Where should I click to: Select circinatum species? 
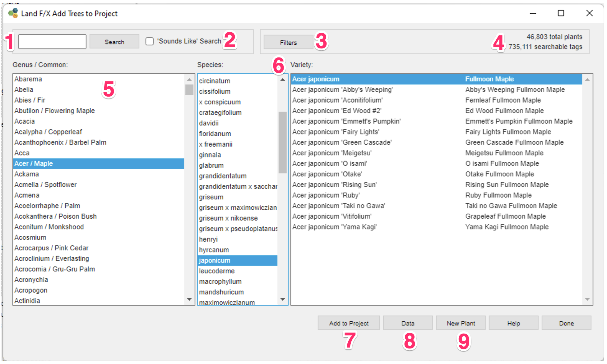pyautogui.click(x=238, y=81)
